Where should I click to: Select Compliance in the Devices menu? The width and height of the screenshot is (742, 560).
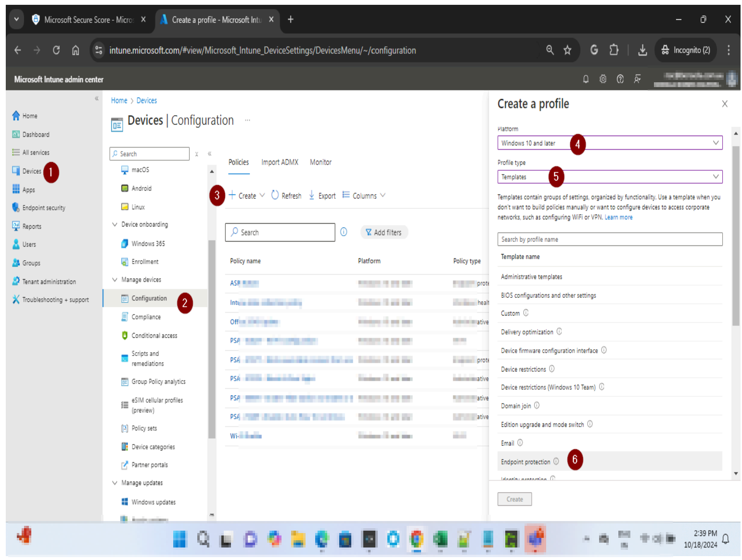pyautogui.click(x=146, y=317)
